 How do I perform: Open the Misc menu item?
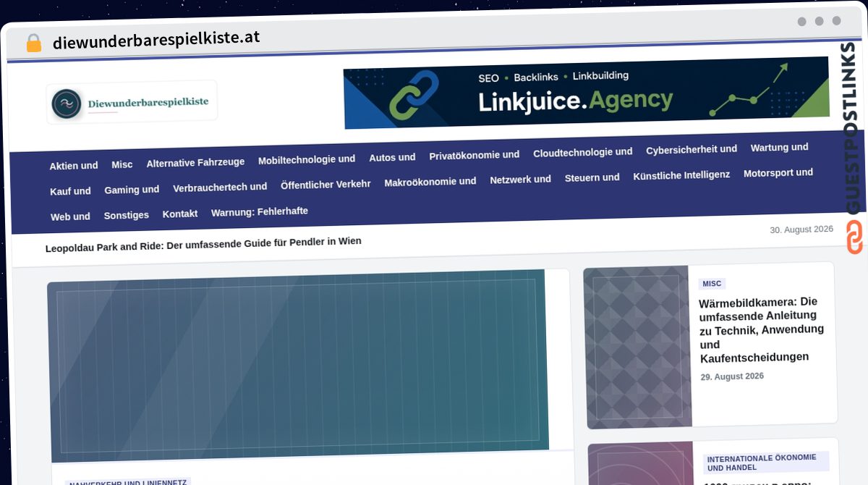[122, 164]
